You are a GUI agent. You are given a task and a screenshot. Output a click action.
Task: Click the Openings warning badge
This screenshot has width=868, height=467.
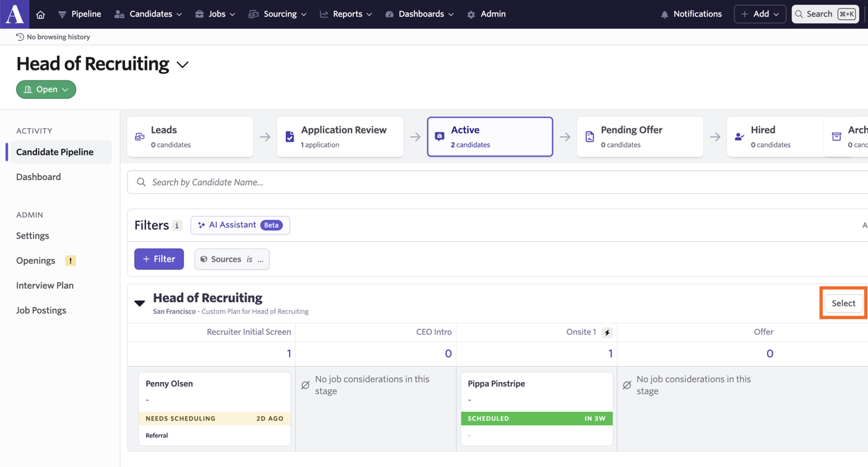pyautogui.click(x=70, y=260)
